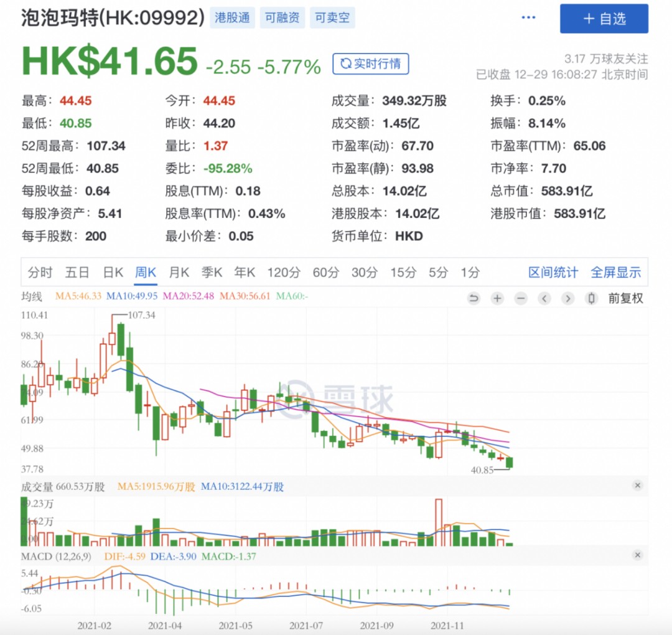Image resolution: width=672 pixels, height=635 pixels.
Task: Click the 可融资 tag
Action: pyautogui.click(x=282, y=17)
